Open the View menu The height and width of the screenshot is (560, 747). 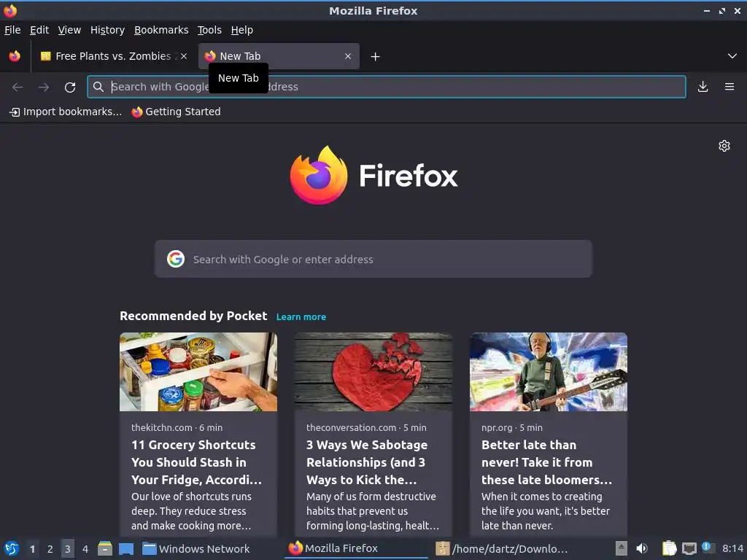coord(69,30)
